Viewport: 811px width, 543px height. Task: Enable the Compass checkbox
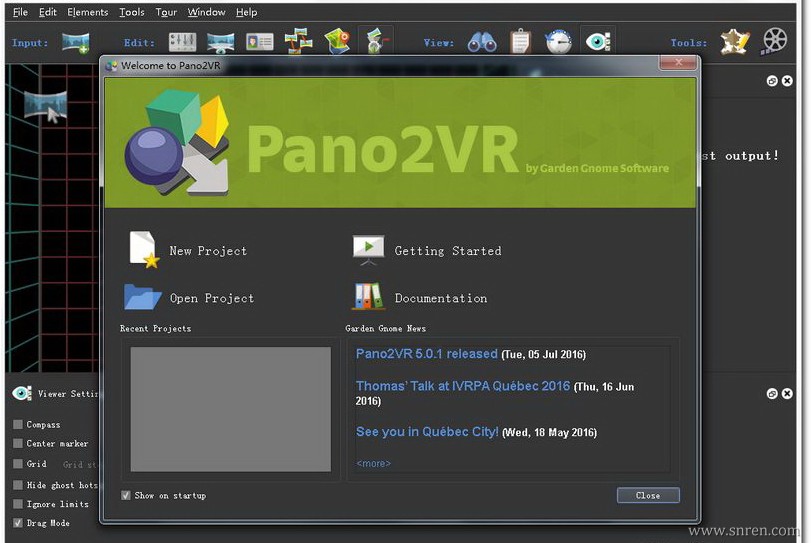pos(18,424)
